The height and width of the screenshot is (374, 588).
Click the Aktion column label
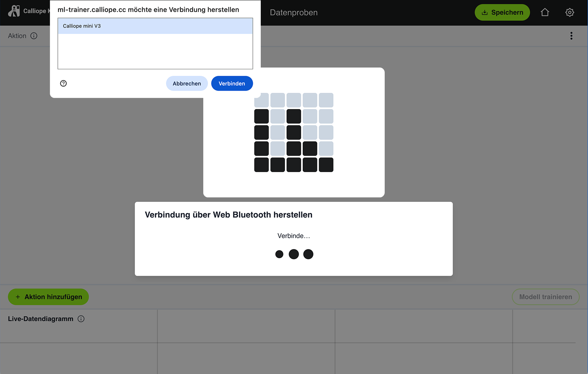[17, 36]
